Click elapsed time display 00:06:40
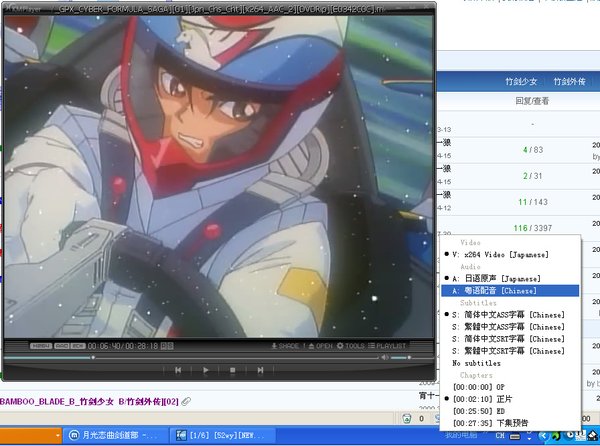The height and width of the screenshot is (446, 600). (x=104, y=346)
